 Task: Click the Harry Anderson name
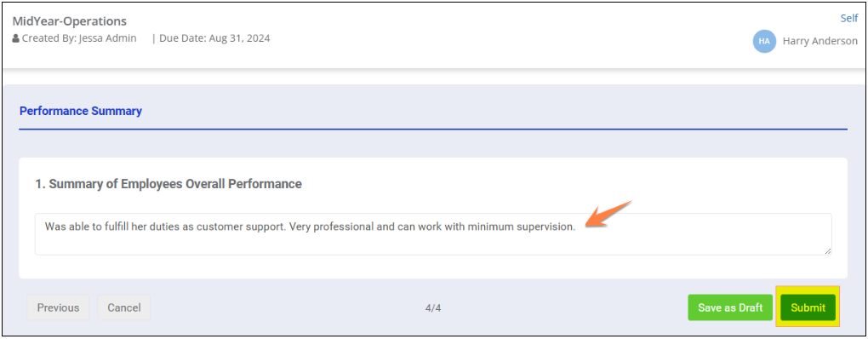(819, 41)
